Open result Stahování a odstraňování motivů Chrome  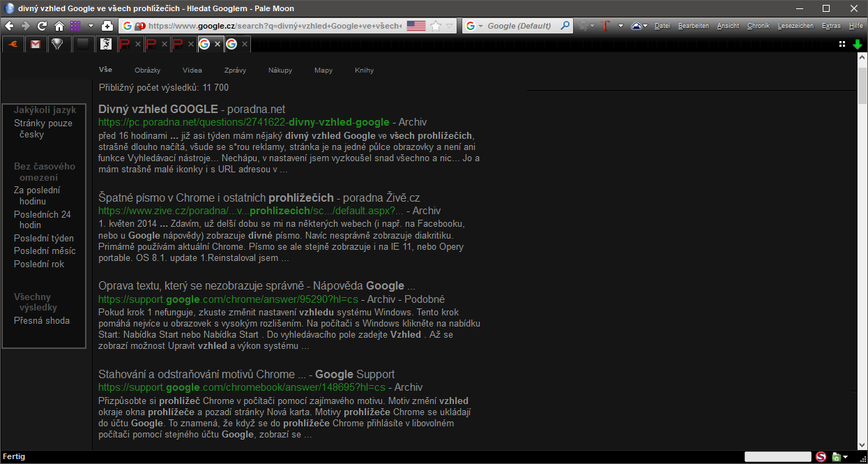tap(247, 375)
